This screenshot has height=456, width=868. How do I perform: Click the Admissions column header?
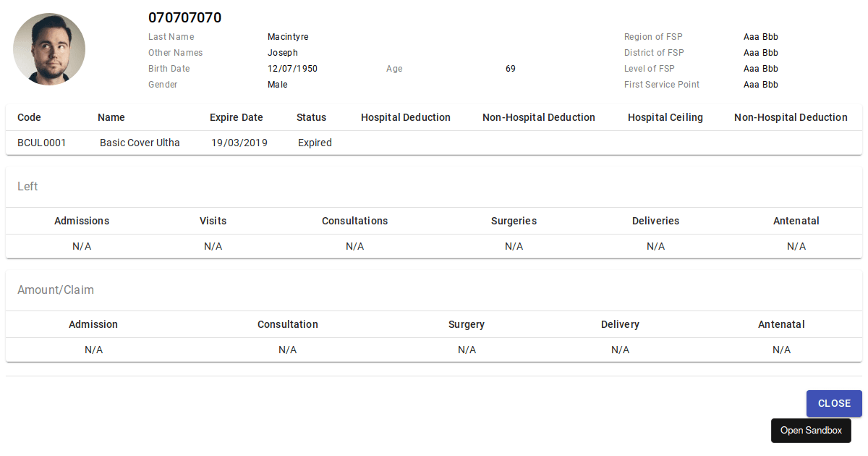82,221
